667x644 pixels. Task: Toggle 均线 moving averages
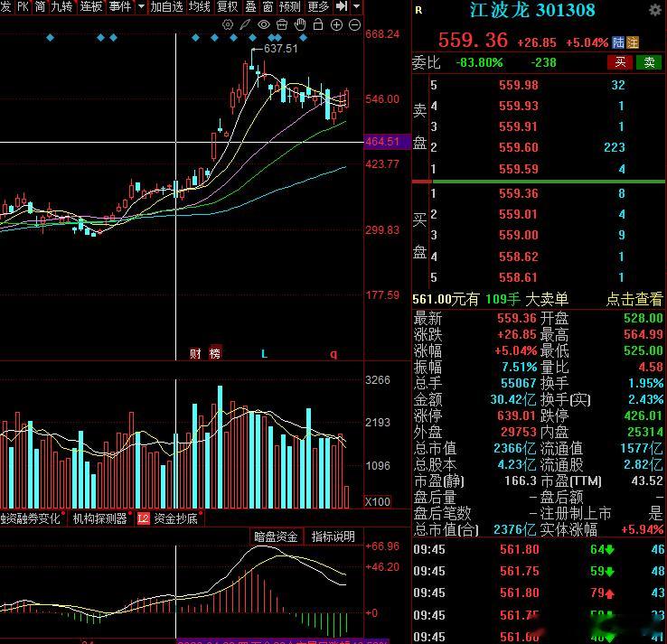pos(199,6)
